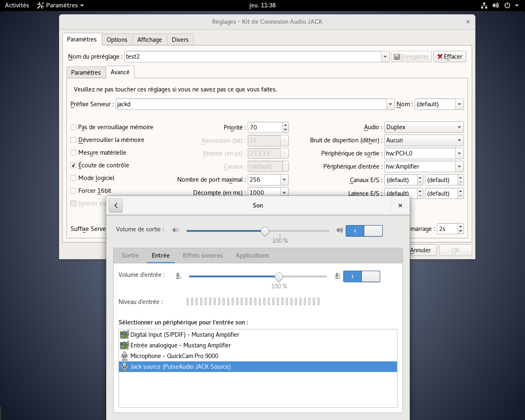Image resolution: width=525 pixels, height=420 pixels.
Task: Open the network icon in the top bar
Action: click(484, 5)
